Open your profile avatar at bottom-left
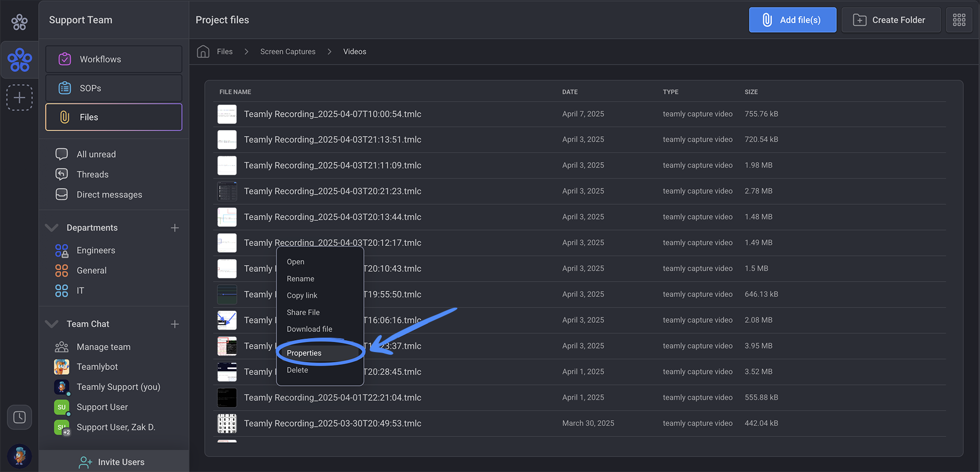 20,456
